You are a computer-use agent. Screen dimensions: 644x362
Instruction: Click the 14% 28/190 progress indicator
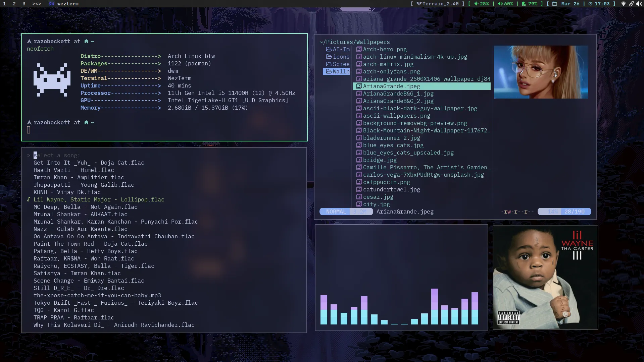[565, 212]
